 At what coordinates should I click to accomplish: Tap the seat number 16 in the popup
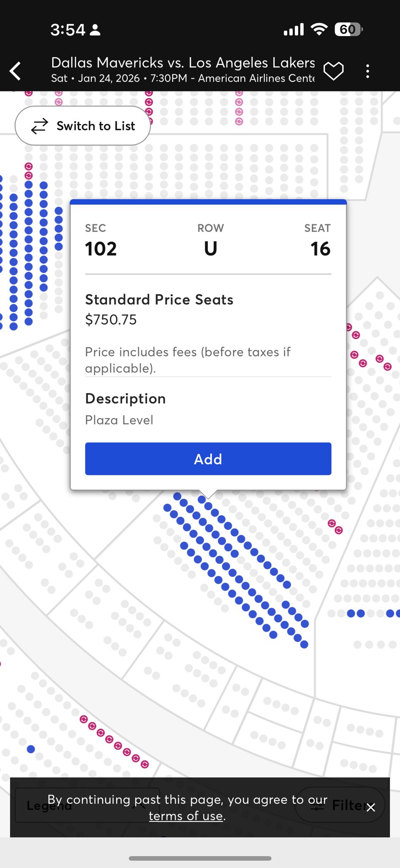(320, 249)
